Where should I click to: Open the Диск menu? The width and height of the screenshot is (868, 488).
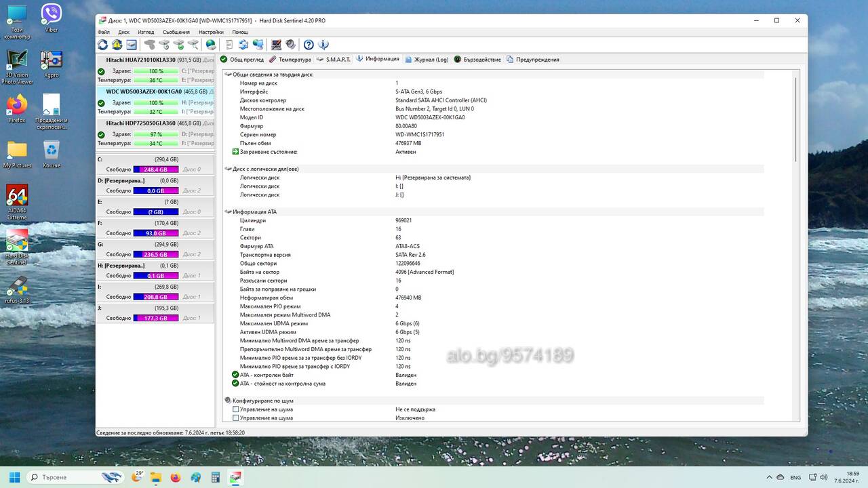[x=124, y=32]
